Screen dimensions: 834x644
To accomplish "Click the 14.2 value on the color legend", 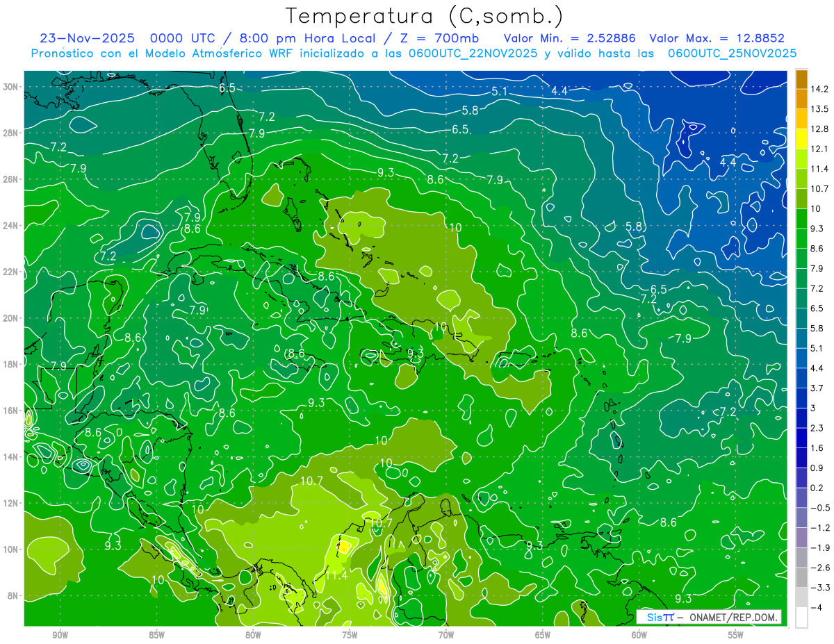I will (x=821, y=89).
